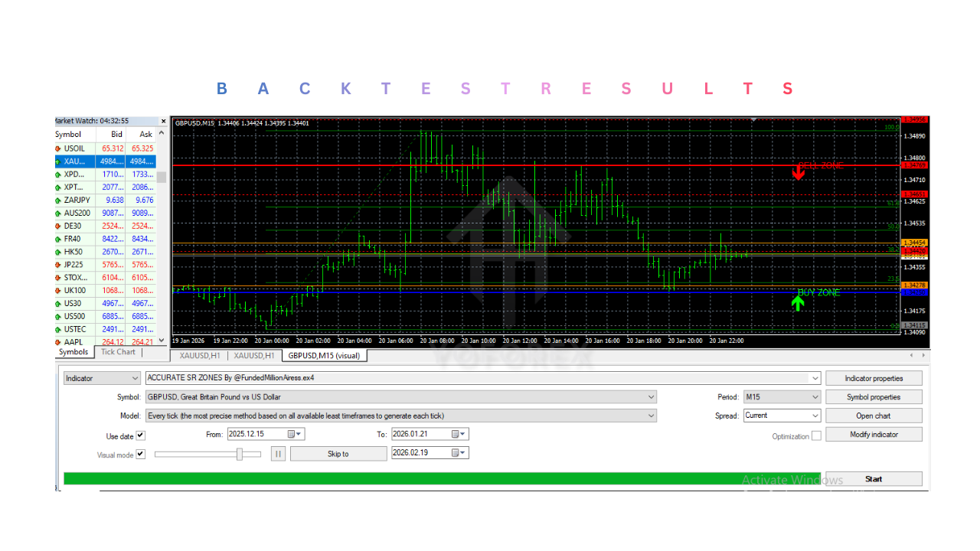
Task: Click the pause icon next to the speed slider
Action: click(x=277, y=453)
